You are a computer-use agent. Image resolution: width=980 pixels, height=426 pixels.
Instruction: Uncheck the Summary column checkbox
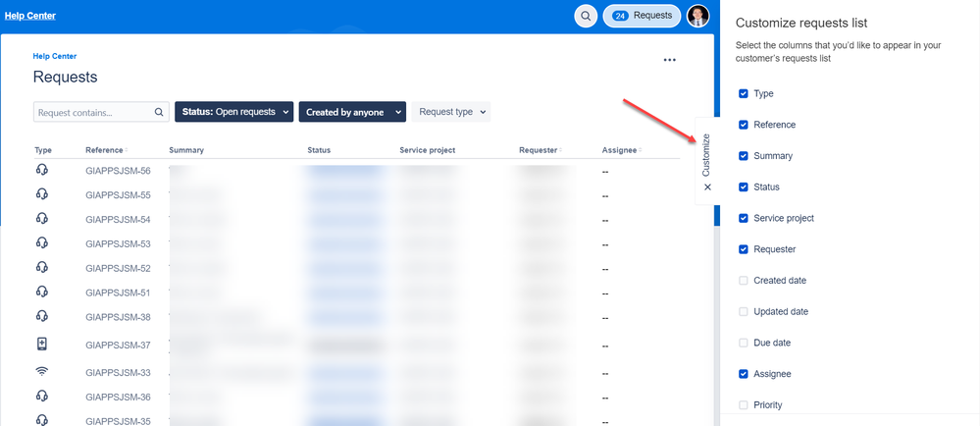pyautogui.click(x=744, y=156)
